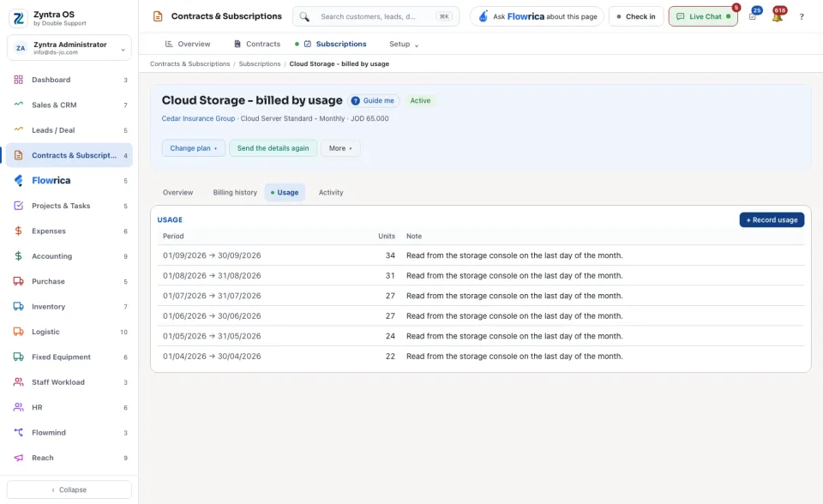
Task: Click the Record usage button
Action: (772, 220)
